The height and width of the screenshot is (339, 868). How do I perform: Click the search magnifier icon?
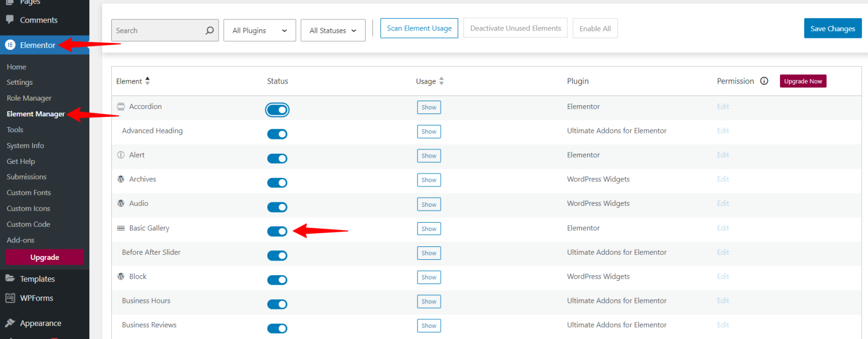[210, 30]
